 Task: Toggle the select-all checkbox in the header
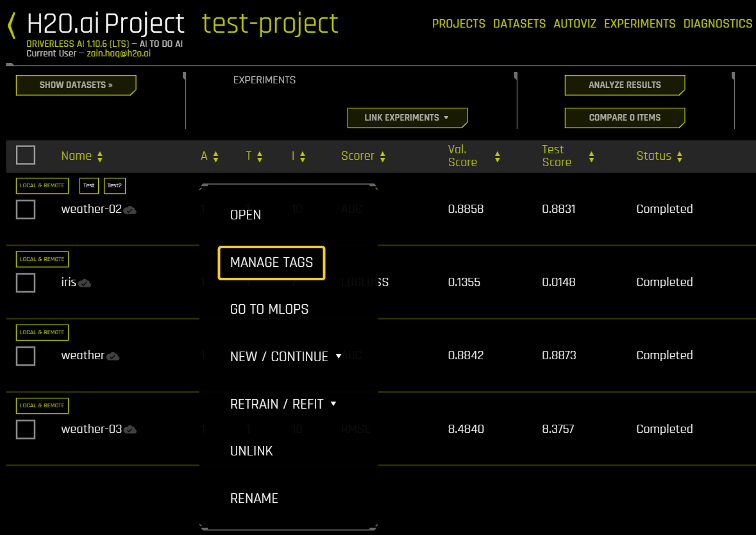tap(25, 155)
